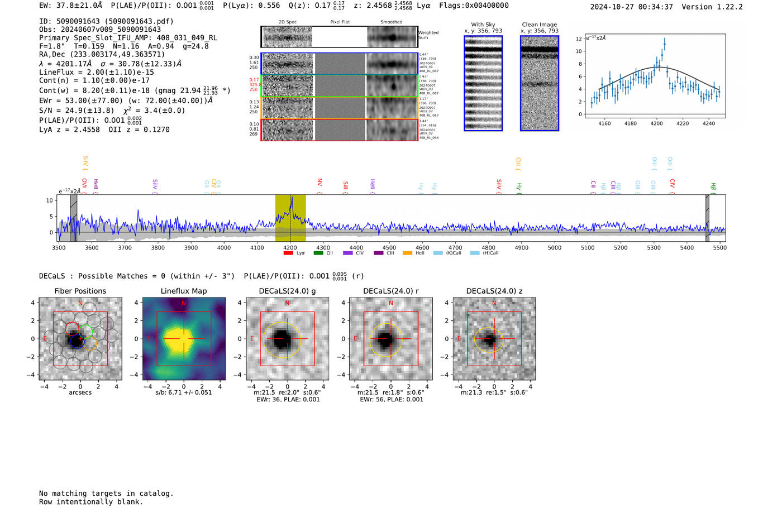The image size is (782, 532).
Task: Click the dark purple CIII legend swatch
Action: [379, 253]
